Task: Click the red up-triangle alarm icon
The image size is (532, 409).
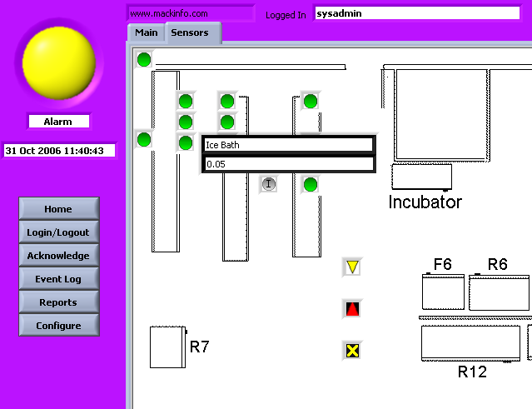Action: (352, 309)
